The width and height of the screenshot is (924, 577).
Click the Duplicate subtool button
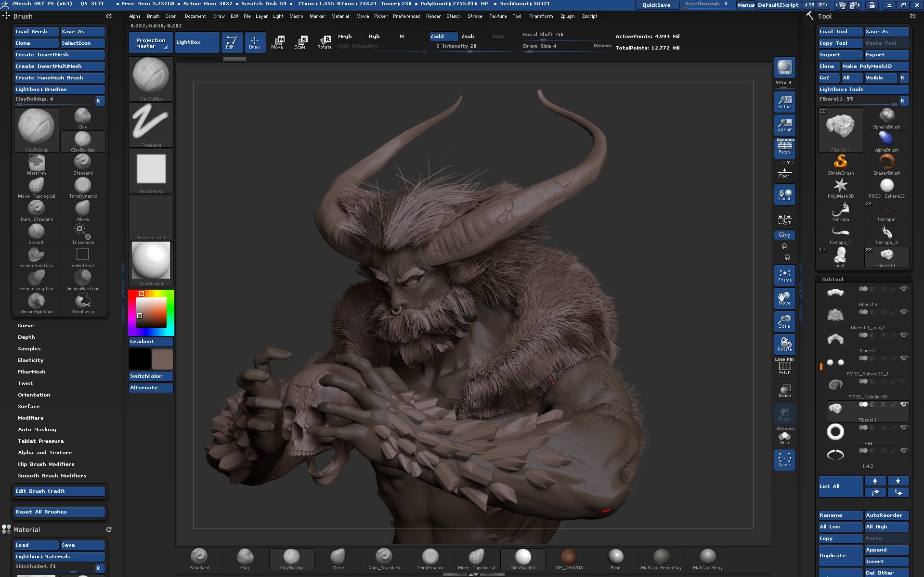(x=840, y=555)
